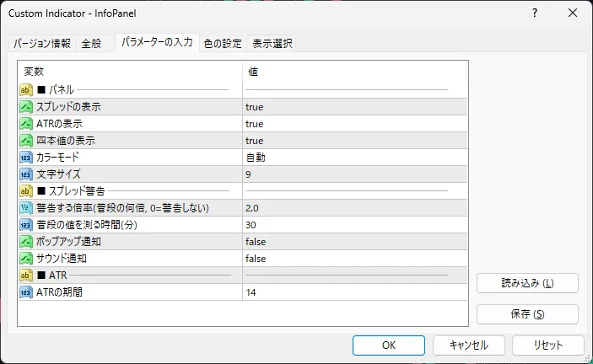Image resolution: width=593 pixels, height=364 pixels.
Task: Select the ■ スプレッド警告 section header text
Action: coord(71,191)
